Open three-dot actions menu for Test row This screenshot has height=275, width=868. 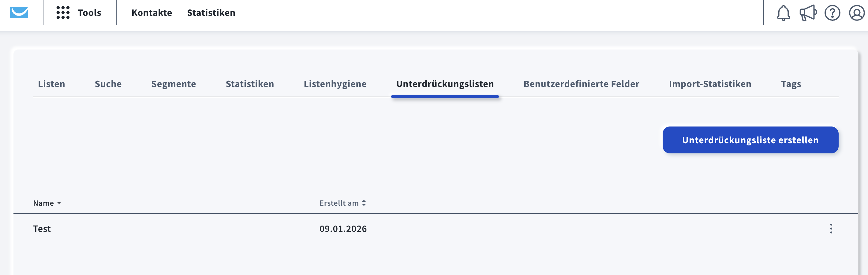[831, 229]
